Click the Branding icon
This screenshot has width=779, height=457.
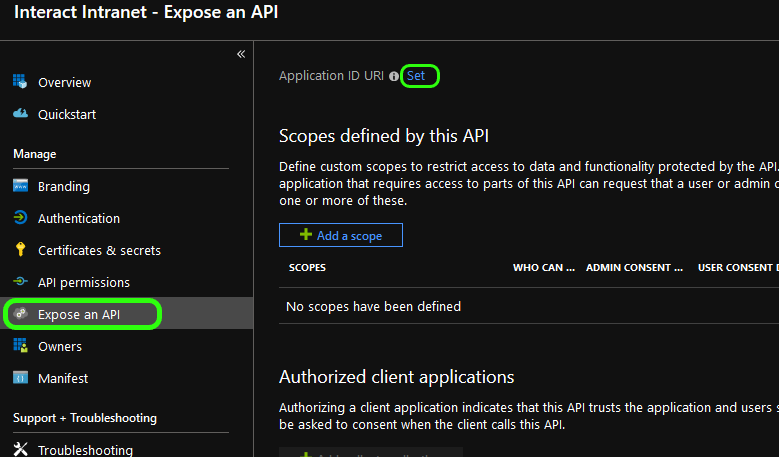pos(20,186)
